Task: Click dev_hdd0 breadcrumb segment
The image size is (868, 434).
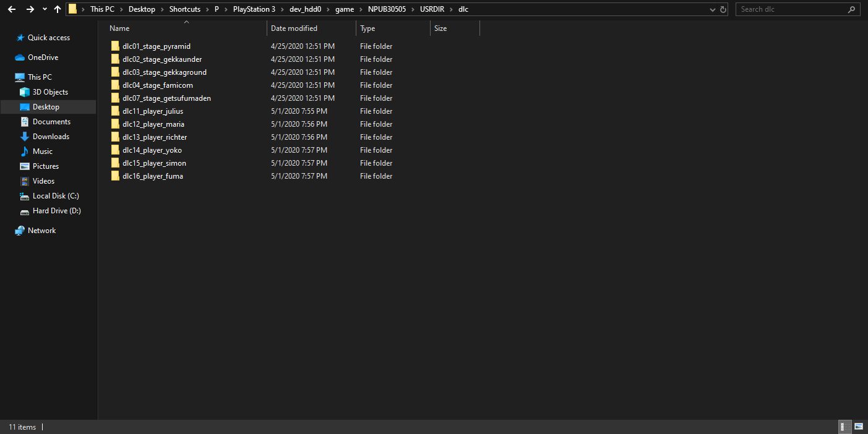Action: [306, 9]
